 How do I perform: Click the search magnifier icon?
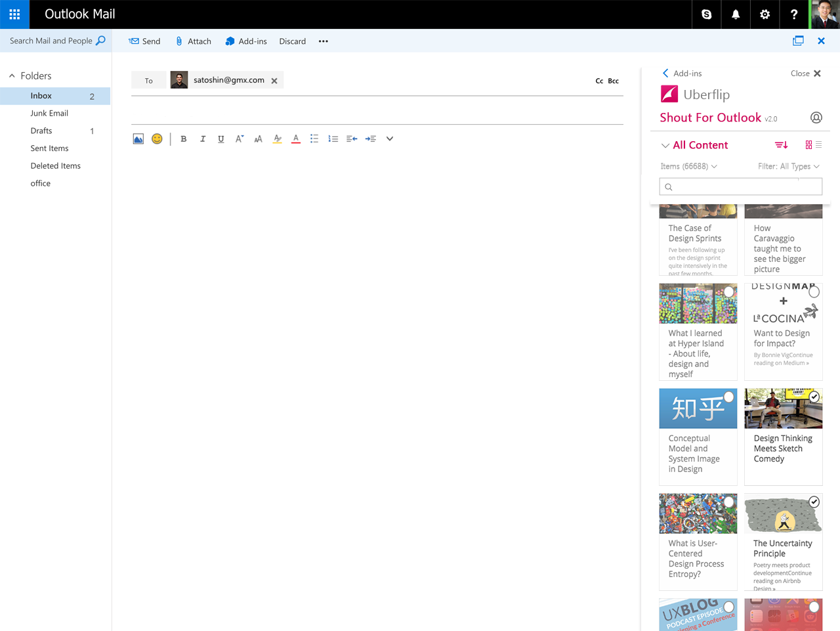100,41
